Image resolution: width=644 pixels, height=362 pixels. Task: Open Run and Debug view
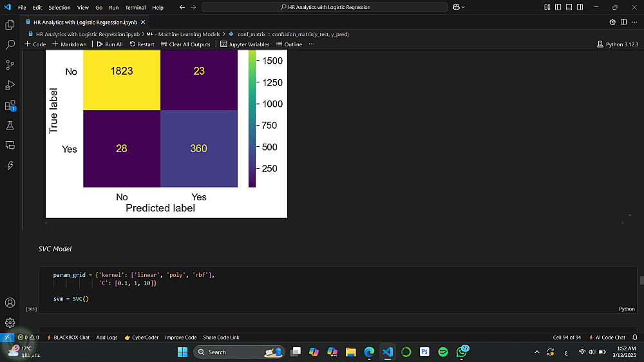(x=10, y=85)
